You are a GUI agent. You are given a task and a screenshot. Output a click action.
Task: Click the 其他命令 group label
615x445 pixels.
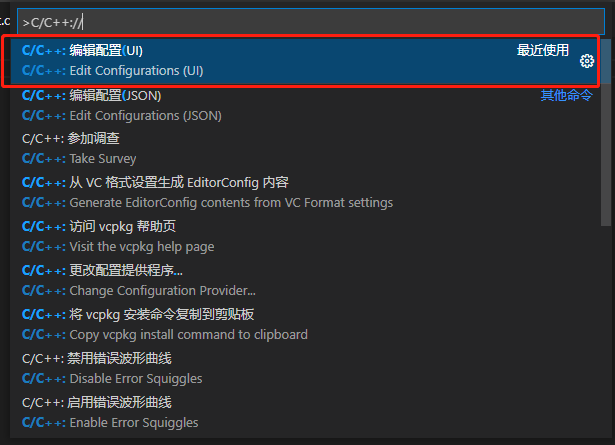tap(566, 95)
